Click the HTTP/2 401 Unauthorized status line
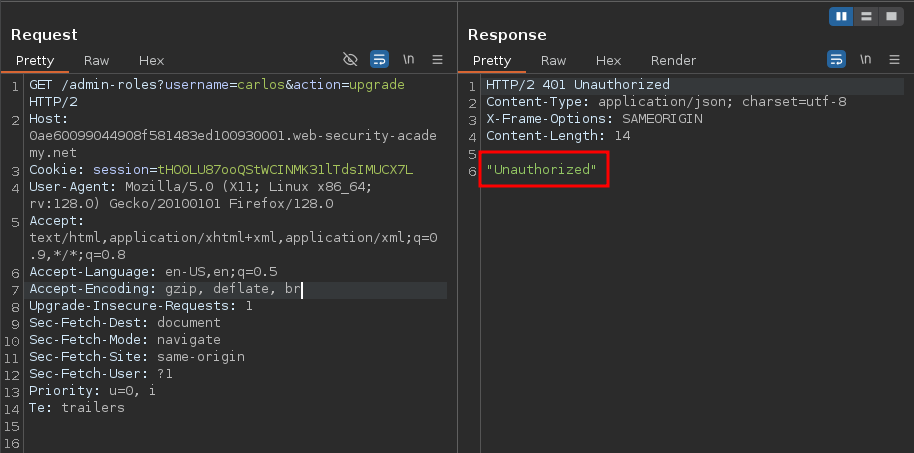This screenshot has width=914, height=453. click(x=577, y=85)
